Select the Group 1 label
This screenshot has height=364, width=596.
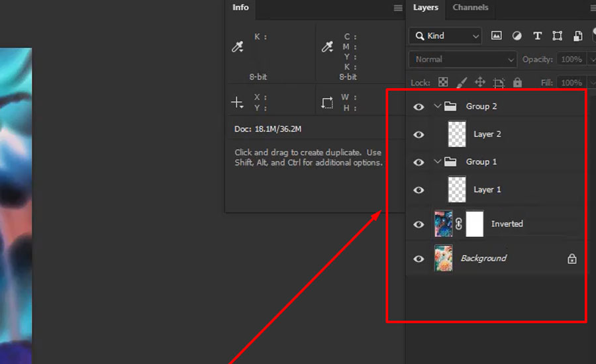[x=481, y=162]
